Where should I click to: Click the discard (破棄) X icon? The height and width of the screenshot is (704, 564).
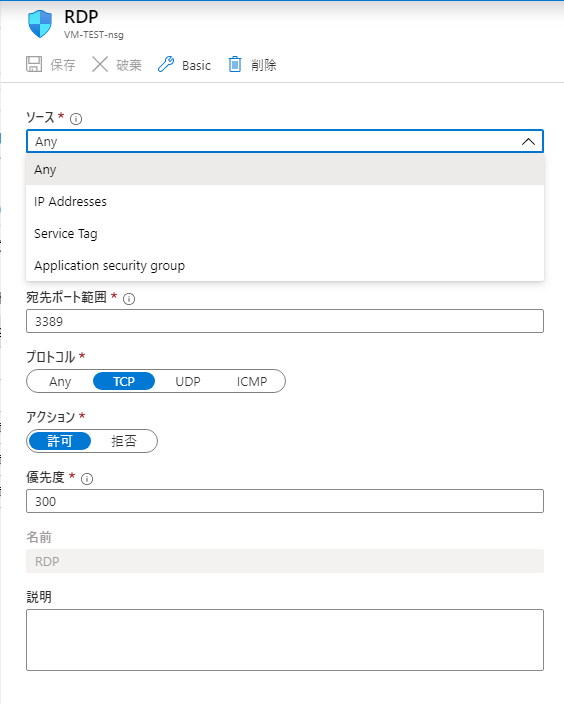(100, 64)
